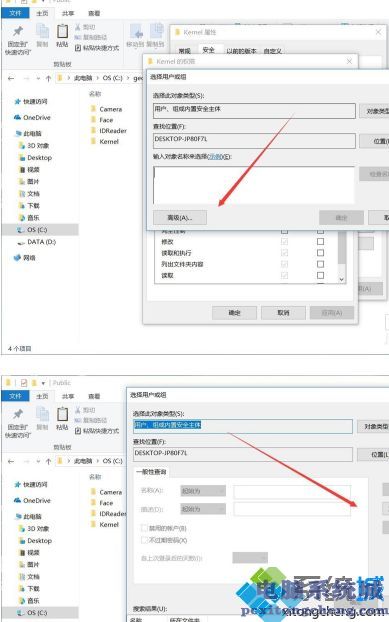Open the 名称(A) 起始为 dropdown
Screen dimensions: 389x622
(x=203, y=491)
